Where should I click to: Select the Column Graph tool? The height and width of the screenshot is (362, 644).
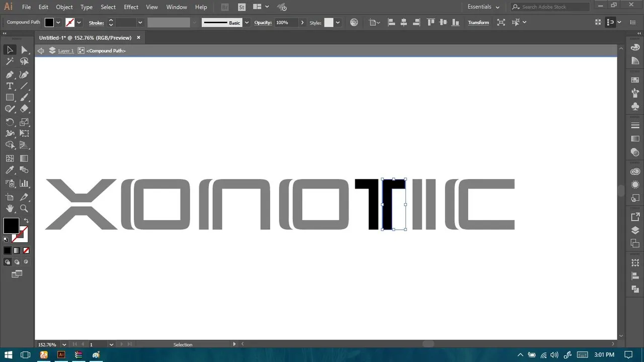coord(24,184)
